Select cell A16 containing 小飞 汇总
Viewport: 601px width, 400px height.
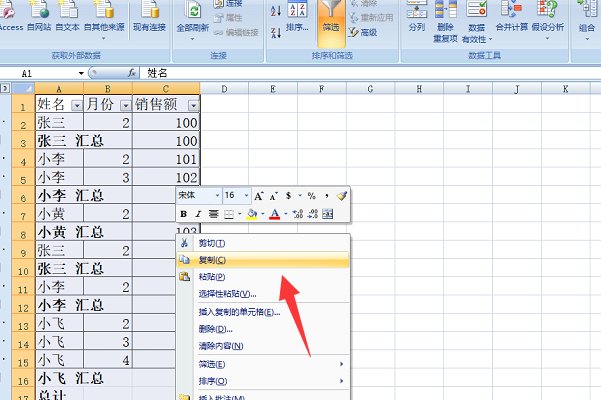pos(59,378)
